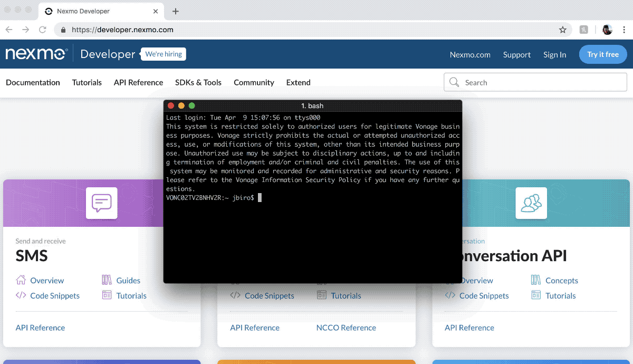Open the NCCO Reference link
633x364 pixels.
(x=346, y=328)
